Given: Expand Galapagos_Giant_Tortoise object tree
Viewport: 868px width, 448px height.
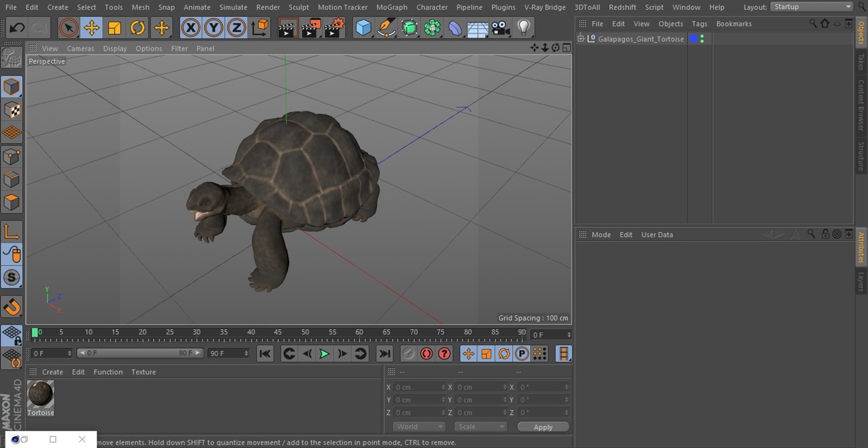Looking at the screenshot, I should click(581, 38).
